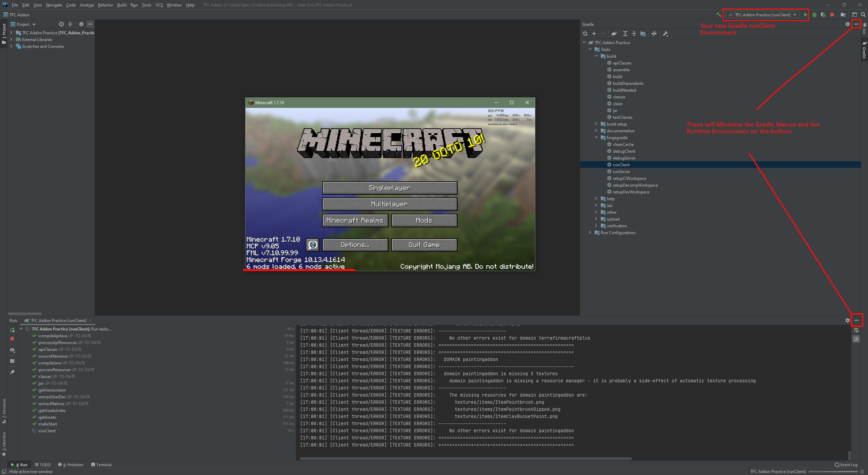Run with Coverage shield icon

pyautogui.click(x=823, y=15)
